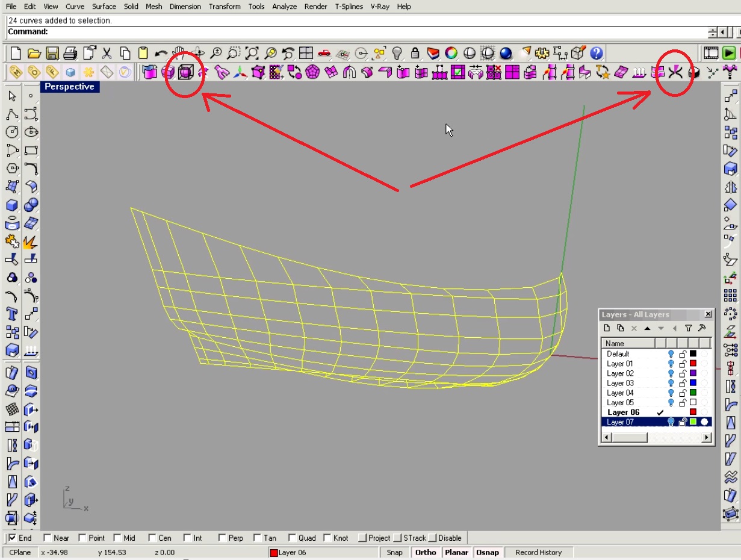Toggle the Ortho button in status bar

pyautogui.click(x=426, y=552)
